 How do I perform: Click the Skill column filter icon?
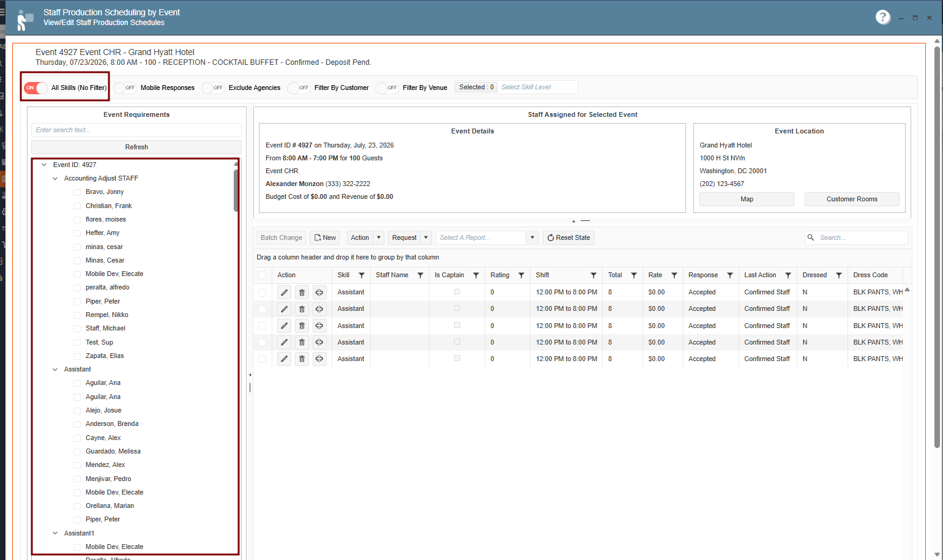pos(362,275)
